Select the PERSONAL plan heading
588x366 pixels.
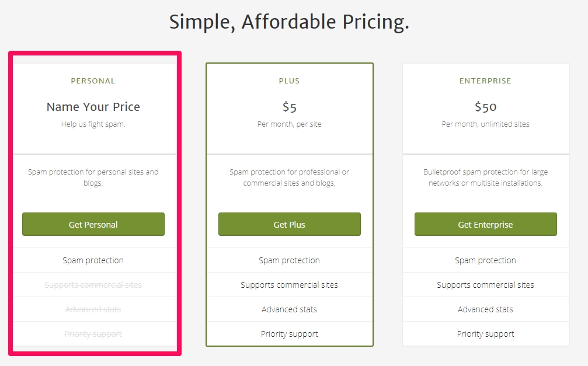pos(93,81)
